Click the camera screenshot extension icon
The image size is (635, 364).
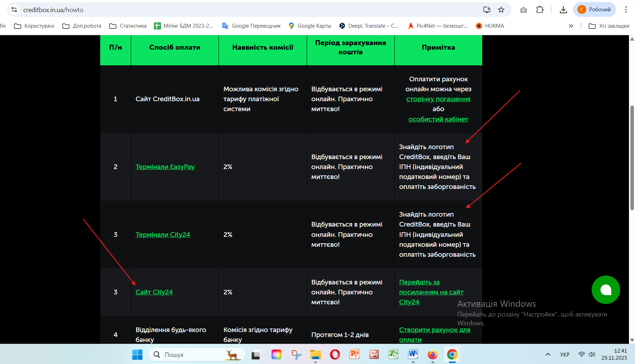pos(523,10)
